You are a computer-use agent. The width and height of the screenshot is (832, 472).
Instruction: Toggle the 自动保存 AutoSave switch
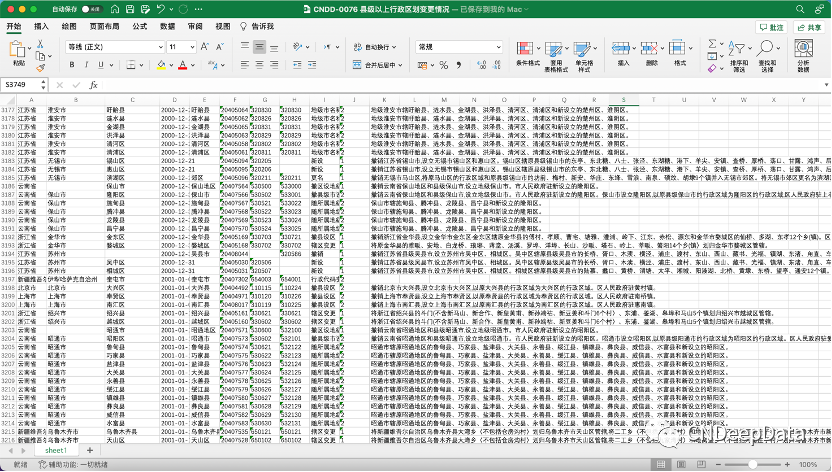[91, 9]
